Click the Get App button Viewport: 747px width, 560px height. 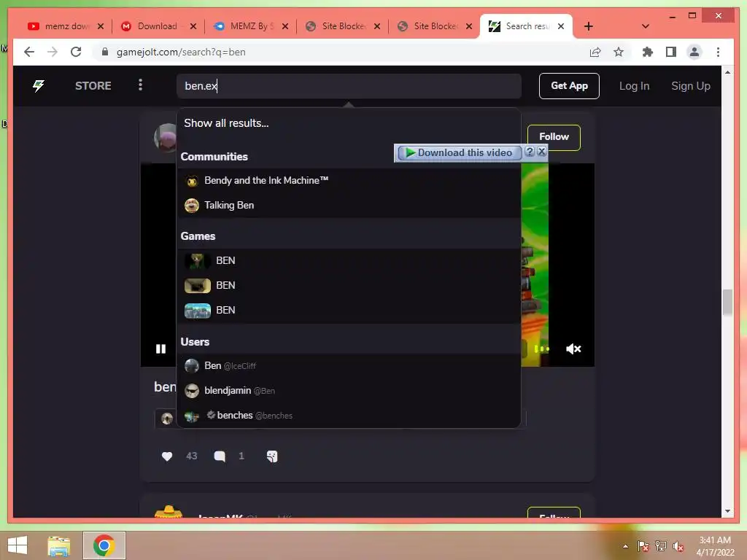569,86
